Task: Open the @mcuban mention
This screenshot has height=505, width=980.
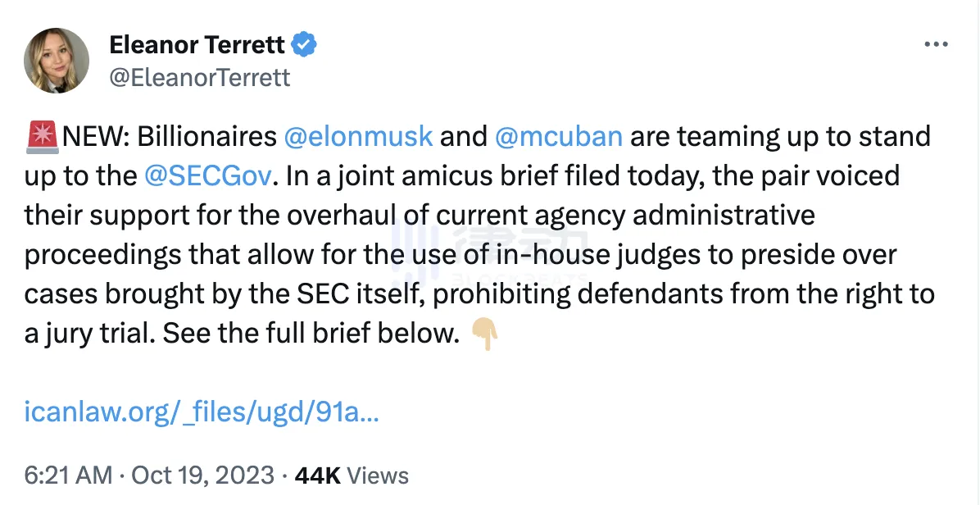Action: 558,137
